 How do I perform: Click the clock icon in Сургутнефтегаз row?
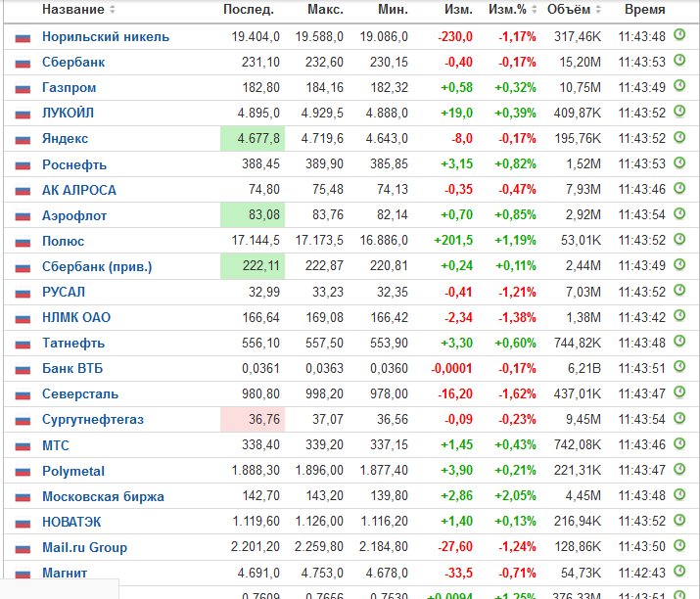click(679, 418)
